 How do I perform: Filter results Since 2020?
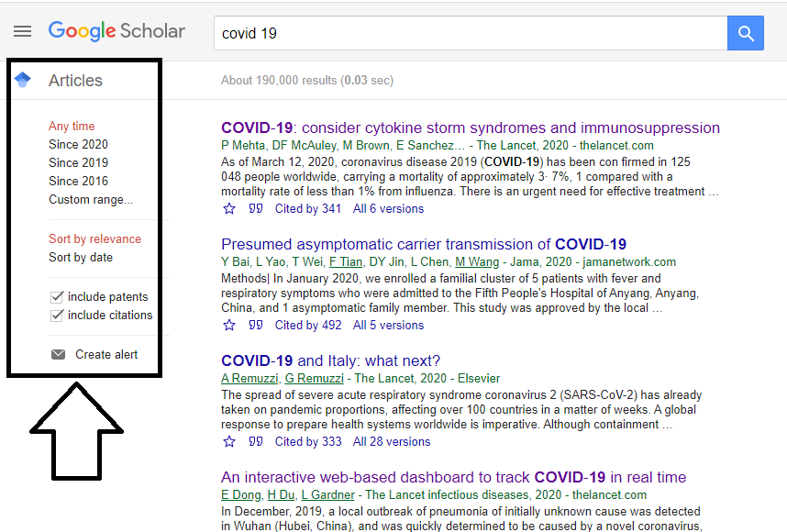(78, 145)
